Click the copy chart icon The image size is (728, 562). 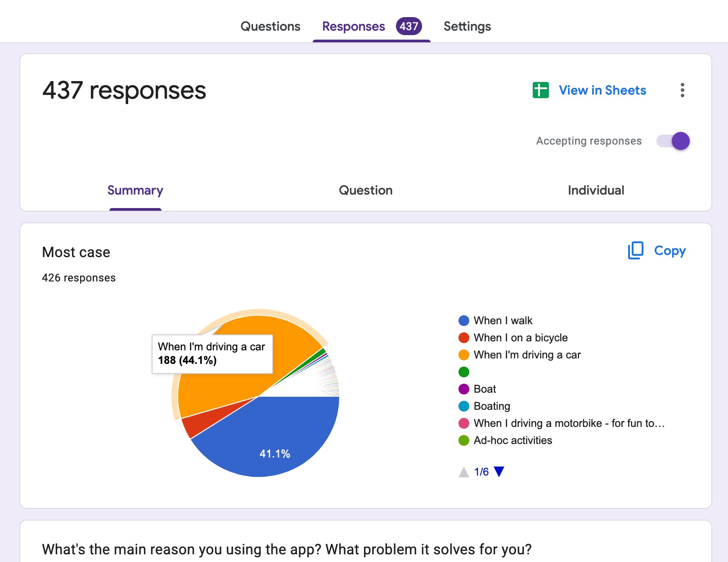[635, 250]
